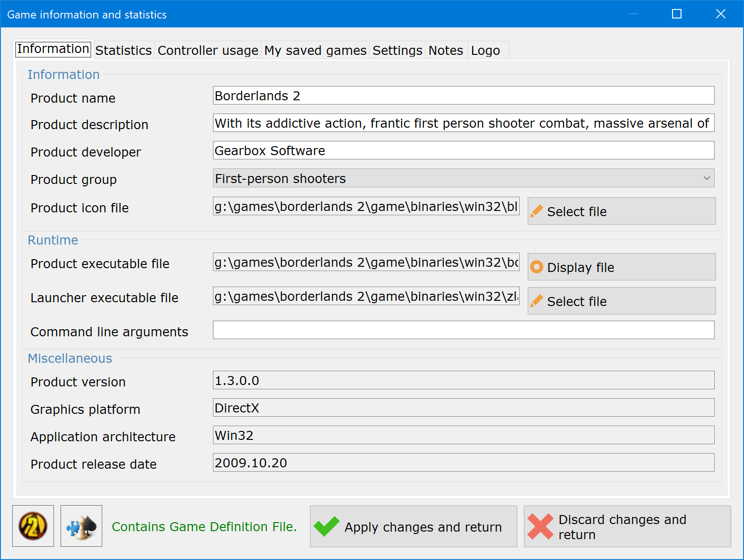Click the Product version field 1.3.0.0
This screenshot has width=744, height=560.
[x=464, y=380]
